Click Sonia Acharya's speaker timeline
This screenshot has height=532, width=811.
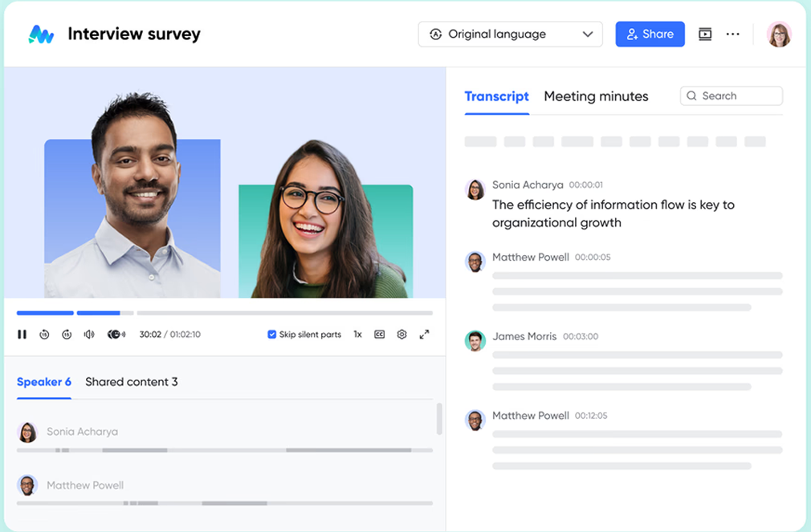(225, 450)
